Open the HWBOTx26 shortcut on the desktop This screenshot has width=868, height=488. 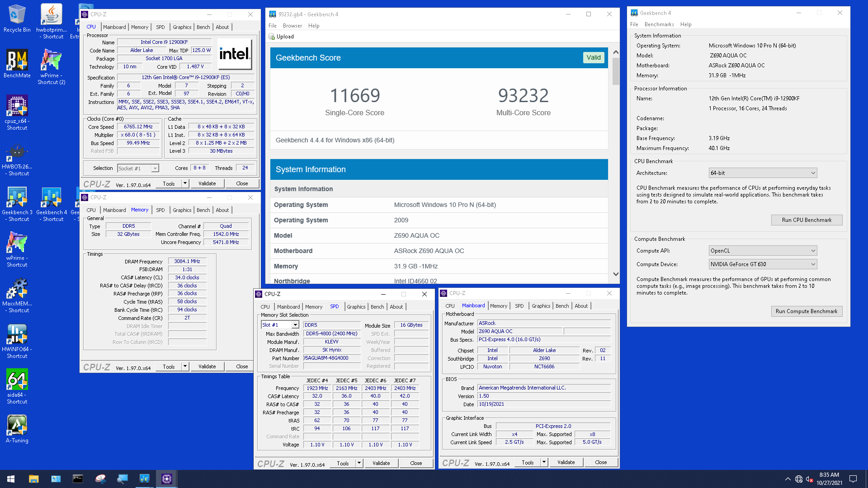click(x=17, y=158)
